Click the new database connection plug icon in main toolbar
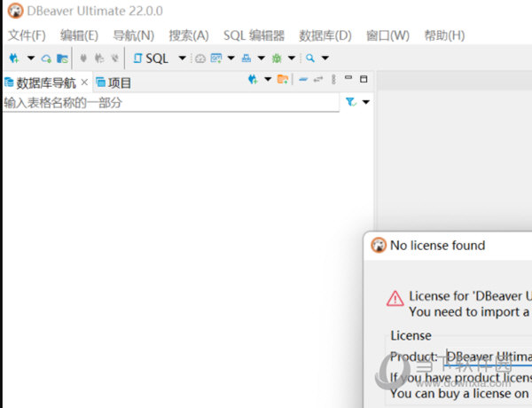532x408 pixels. point(14,59)
